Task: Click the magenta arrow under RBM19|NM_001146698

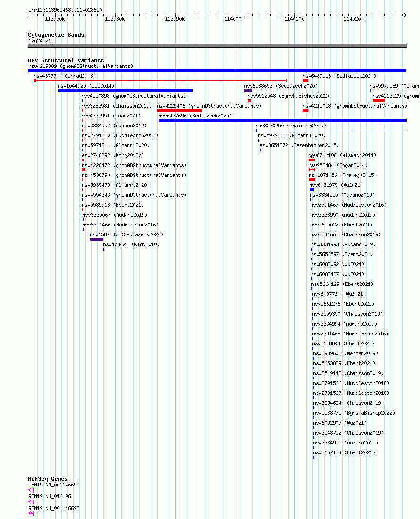Action: point(31,514)
